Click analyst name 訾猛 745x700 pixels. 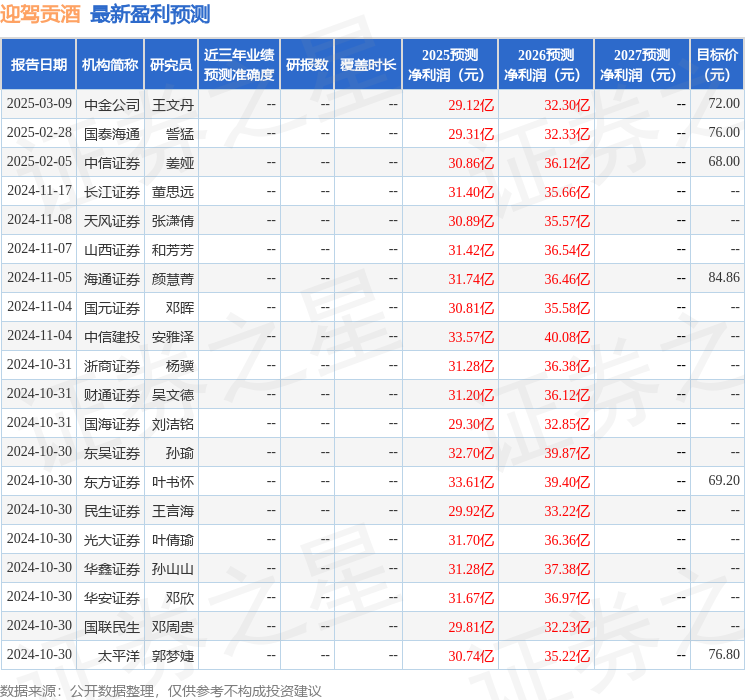180,134
